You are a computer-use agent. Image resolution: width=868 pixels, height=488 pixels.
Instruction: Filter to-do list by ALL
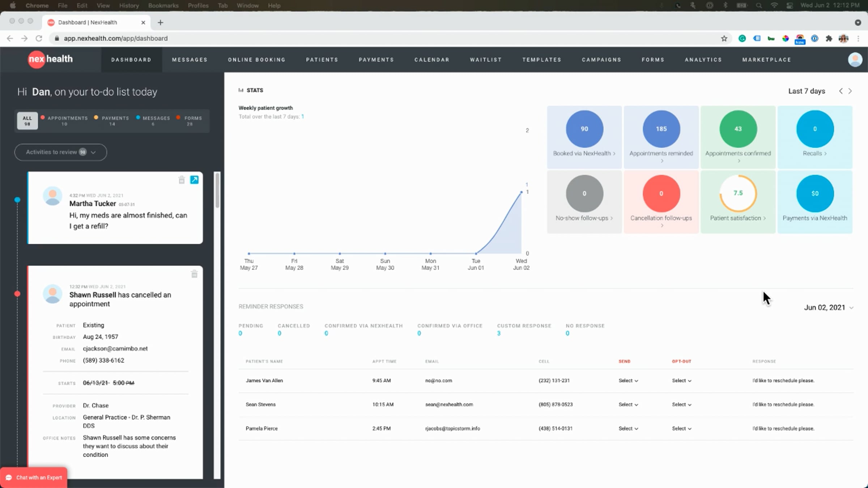pos(27,121)
